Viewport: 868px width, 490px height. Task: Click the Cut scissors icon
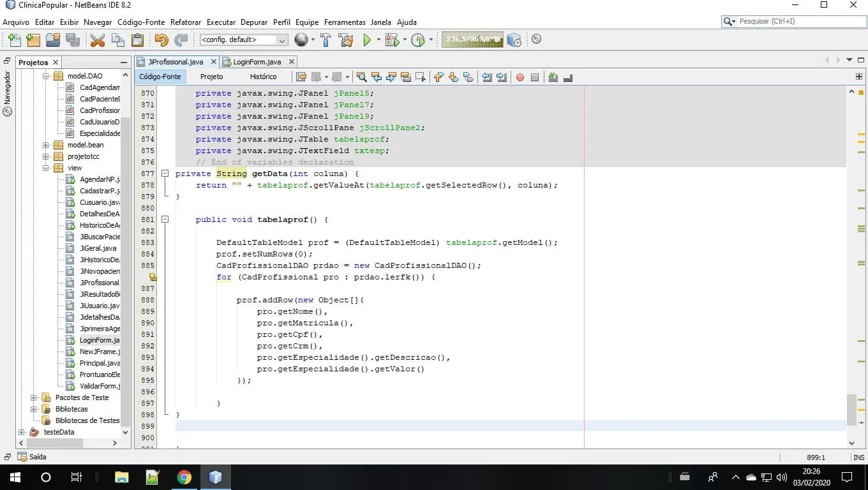97,40
